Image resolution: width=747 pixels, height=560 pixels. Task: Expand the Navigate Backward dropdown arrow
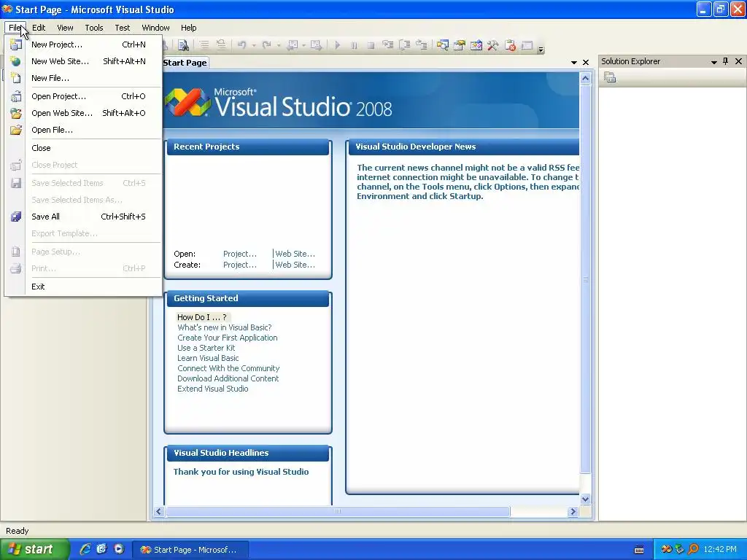(x=303, y=46)
